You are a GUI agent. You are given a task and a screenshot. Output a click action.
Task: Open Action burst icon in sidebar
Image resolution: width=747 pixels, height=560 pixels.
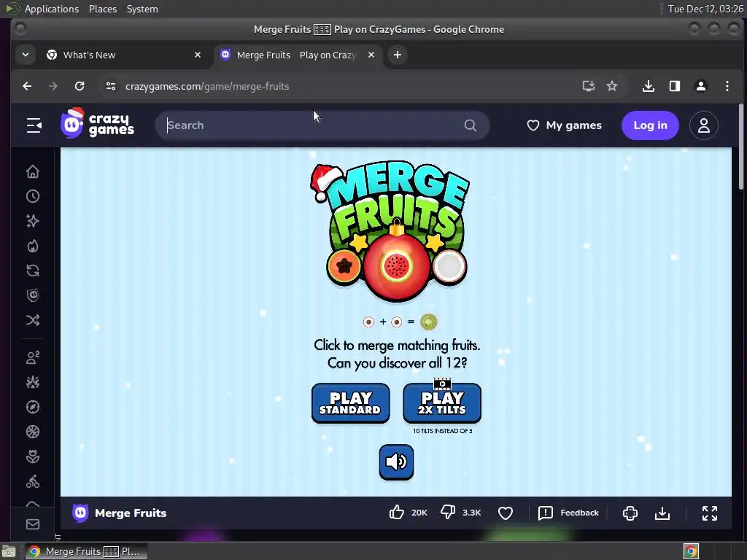pos(33,382)
